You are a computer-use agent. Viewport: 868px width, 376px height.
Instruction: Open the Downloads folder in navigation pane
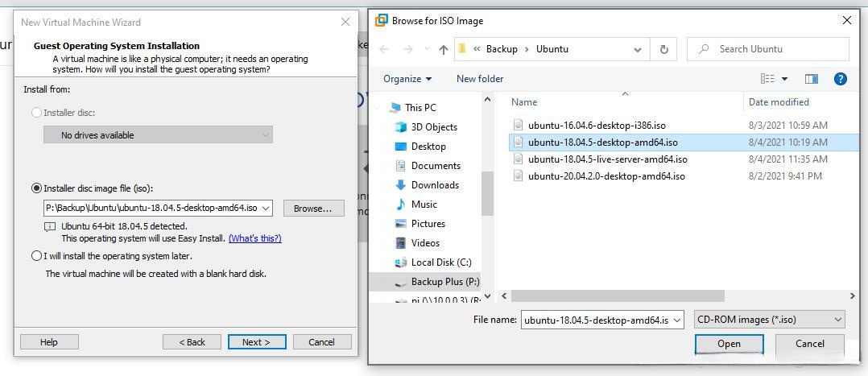[x=434, y=185]
